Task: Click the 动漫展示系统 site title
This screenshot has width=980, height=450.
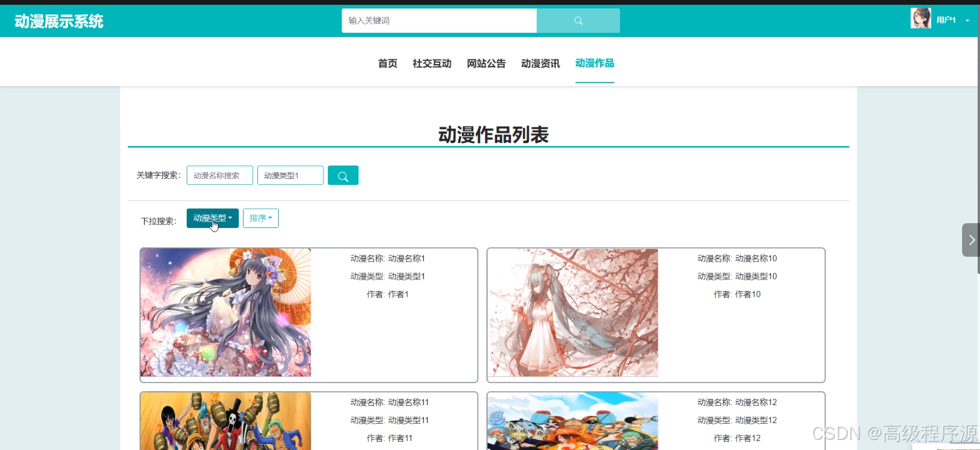Action: pos(59,22)
